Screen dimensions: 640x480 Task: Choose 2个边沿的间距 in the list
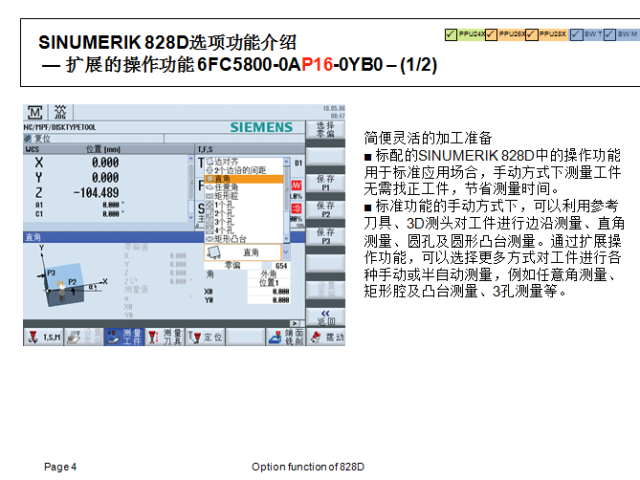click(x=244, y=170)
